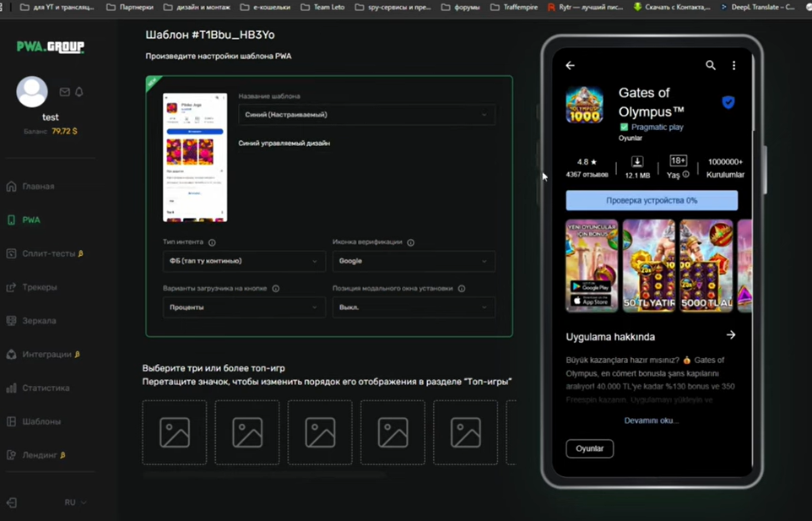
Task: Open Партнерки bookmarks folder
Action: (131, 8)
